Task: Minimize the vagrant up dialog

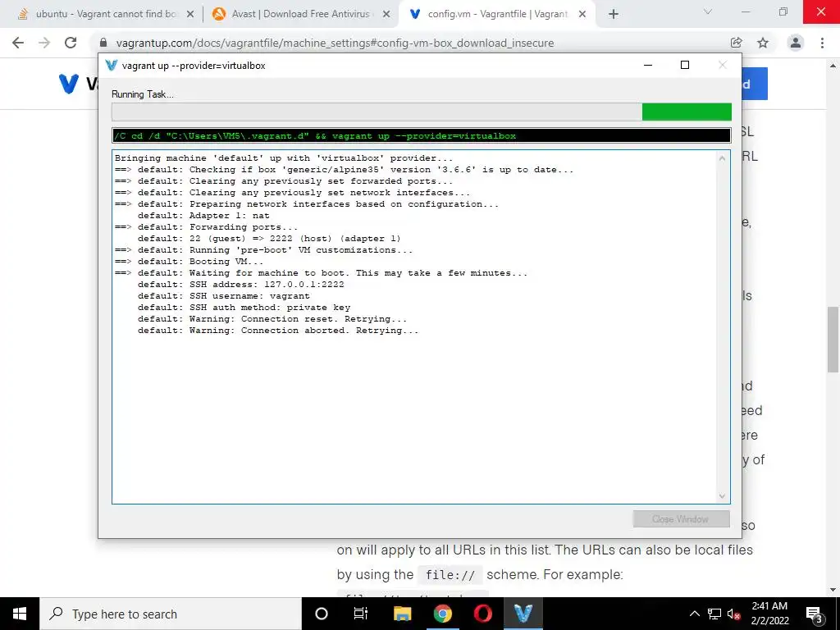Action: point(648,66)
